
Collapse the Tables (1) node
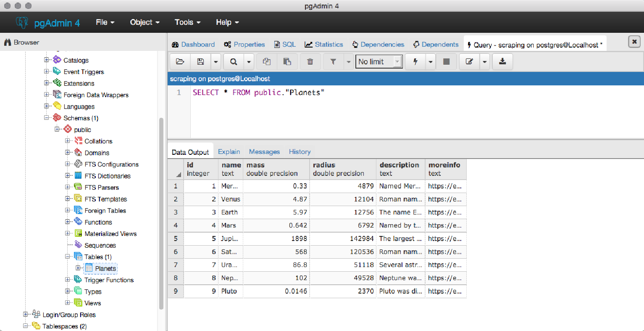pos(68,257)
